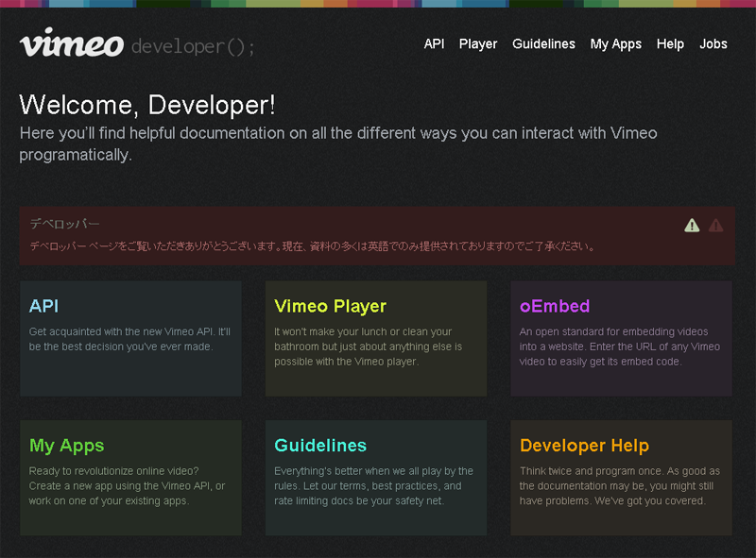Open the API page from top navigation
This screenshot has width=756, height=558.
(434, 44)
